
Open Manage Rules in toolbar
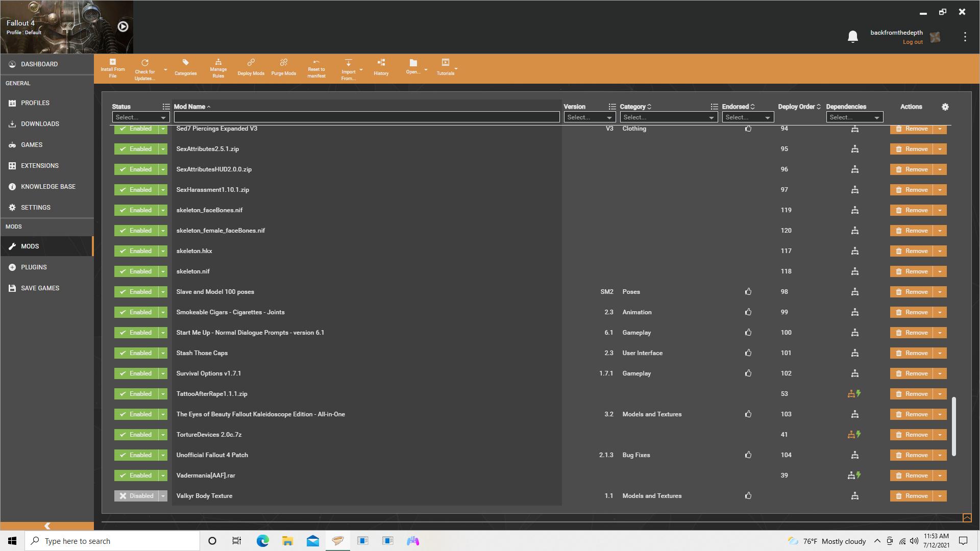pos(218,68)
